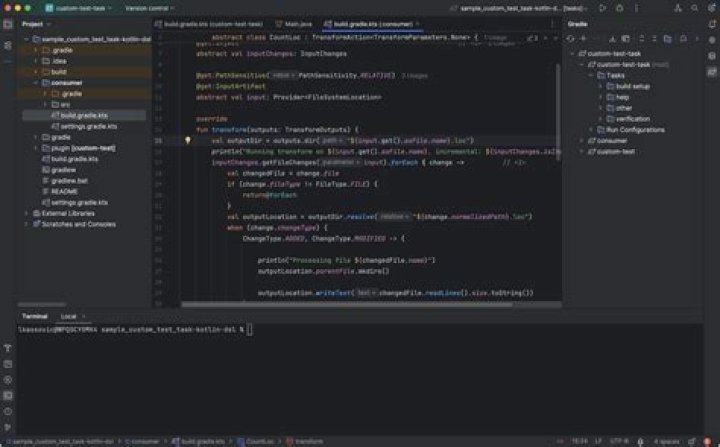This screenshot has height=447, width=720.
Task: Click Execute Gradle Task icon
Action: click(x=625, y=39)
